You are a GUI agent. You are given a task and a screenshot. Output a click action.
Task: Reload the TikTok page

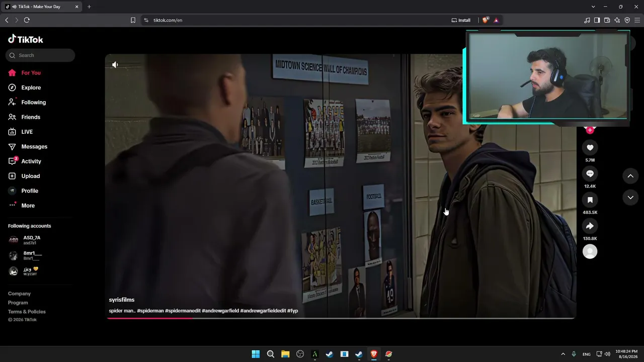(x=27, y=20)
